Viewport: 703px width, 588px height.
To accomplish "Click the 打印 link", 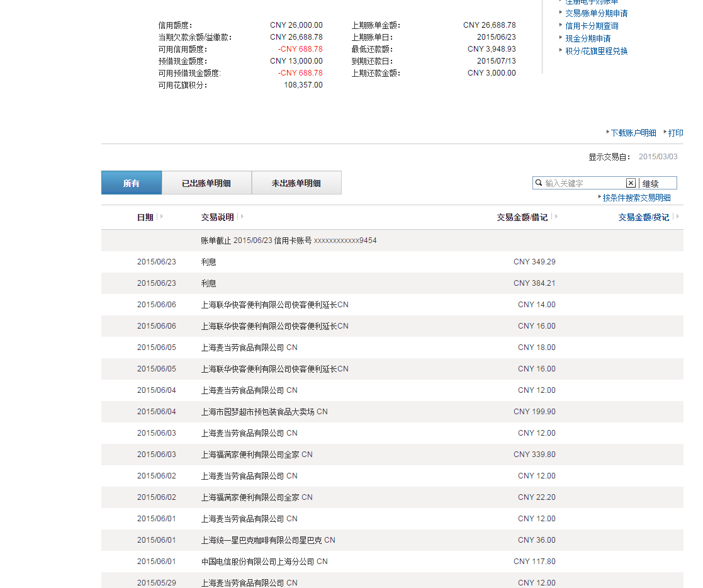I will [675, 133].
